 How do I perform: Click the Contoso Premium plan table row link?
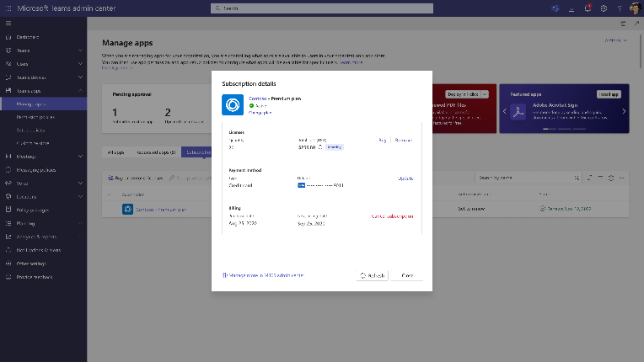tap(161, 210)
